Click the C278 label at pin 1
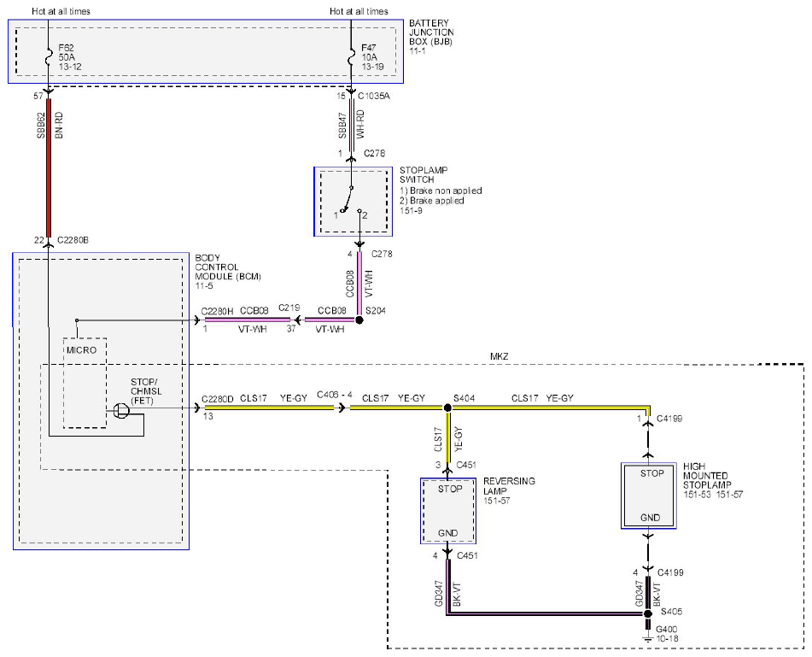812x657 pixels. [375, 154]
